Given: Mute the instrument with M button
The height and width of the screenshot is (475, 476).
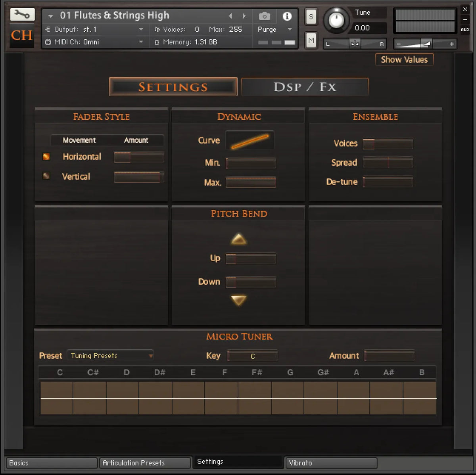Looking at the screenshot, I should (311, 40).
